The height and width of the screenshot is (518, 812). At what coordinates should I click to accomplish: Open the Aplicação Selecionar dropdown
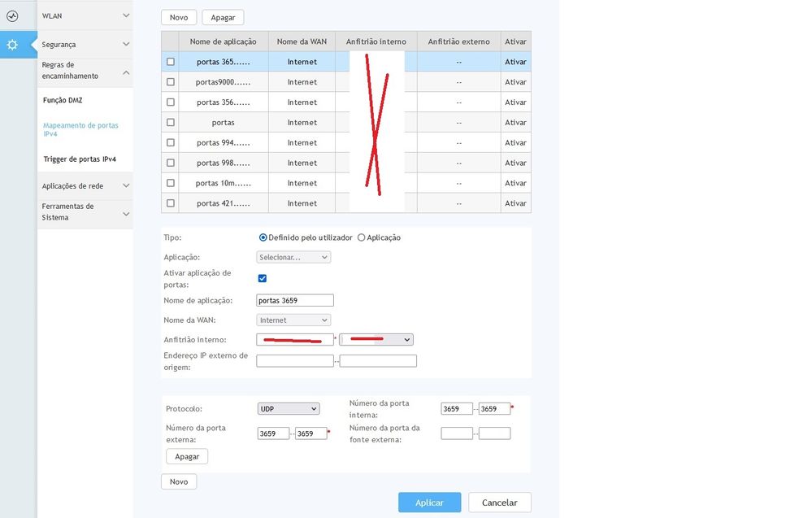(293, 257)
